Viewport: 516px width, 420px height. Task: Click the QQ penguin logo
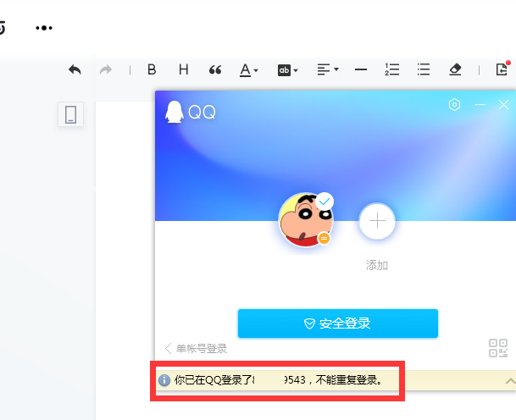point(174,112)
